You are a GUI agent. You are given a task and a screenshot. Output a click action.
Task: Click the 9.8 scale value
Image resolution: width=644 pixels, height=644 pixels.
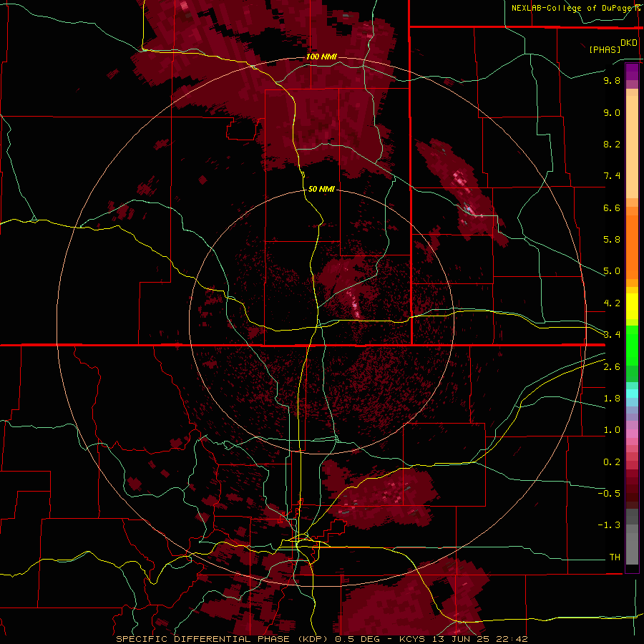click(612, 80)
